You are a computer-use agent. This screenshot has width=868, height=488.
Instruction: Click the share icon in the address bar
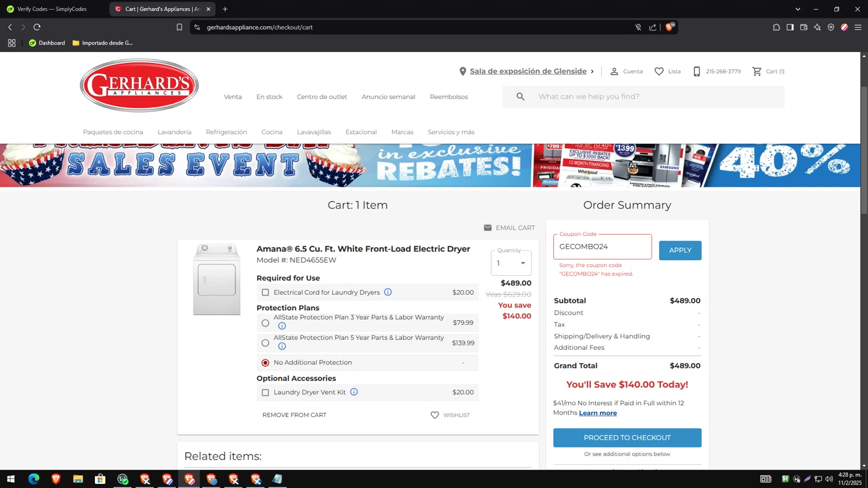click(653, 27)
